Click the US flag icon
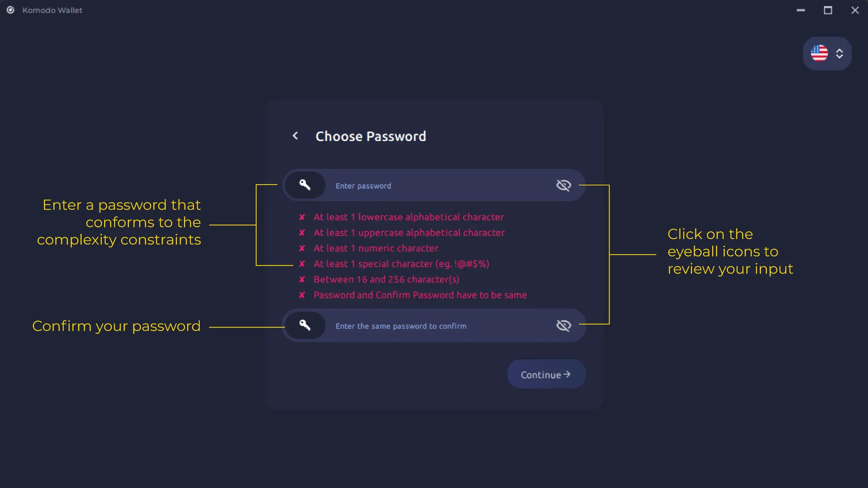Screen dimensions: 868x488 820,53
